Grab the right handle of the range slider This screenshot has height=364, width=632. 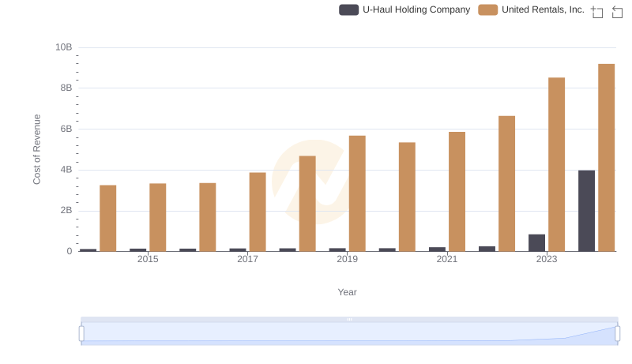pyautogui.click(x=618, y=334)
